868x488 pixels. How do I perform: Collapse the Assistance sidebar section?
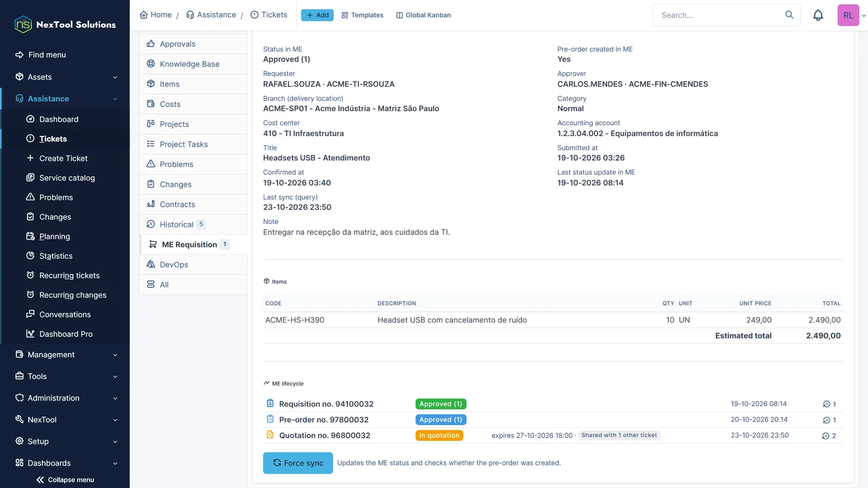click(x=65, y=99)
